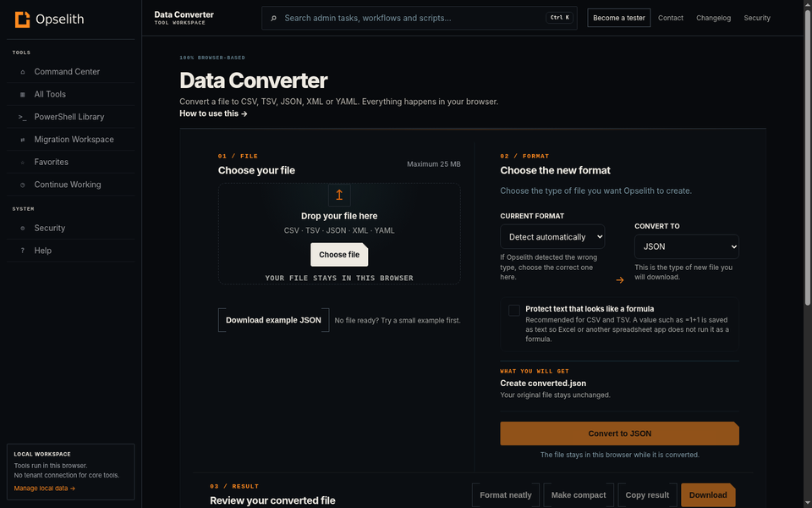Image resolution: width=812 pixels, height=508 pixels.
Task: Click Download example JSON button
Action: pos(273,320)
